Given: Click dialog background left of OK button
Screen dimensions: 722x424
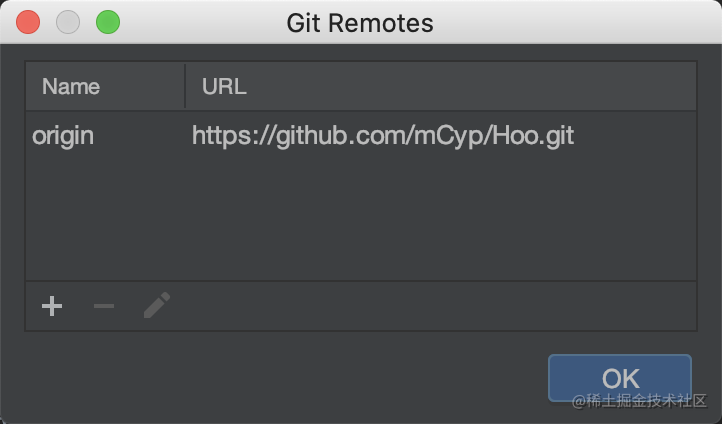Looking at the screenshot, I should [x=276, y=378].
